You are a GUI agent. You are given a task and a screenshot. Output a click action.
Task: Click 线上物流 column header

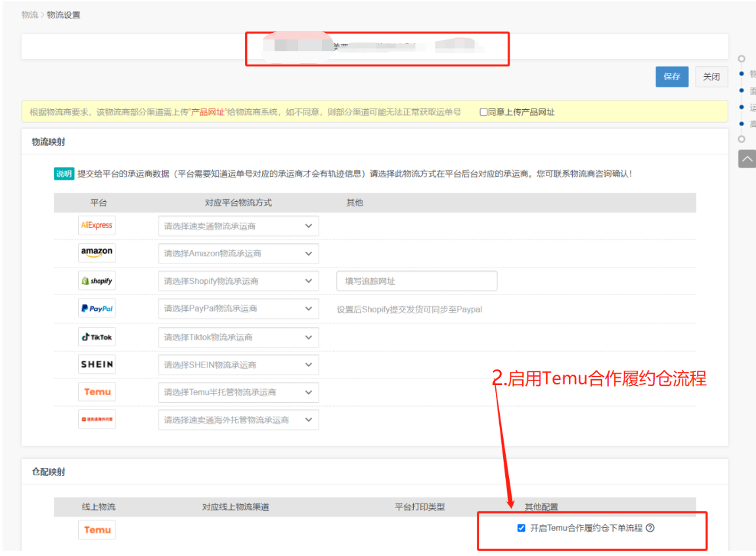pos(99,507)
